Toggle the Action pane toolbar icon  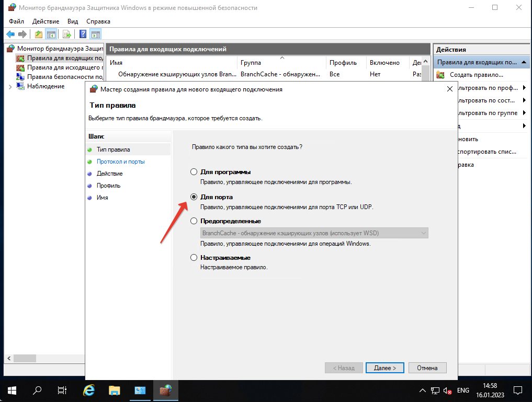(96, 34)
